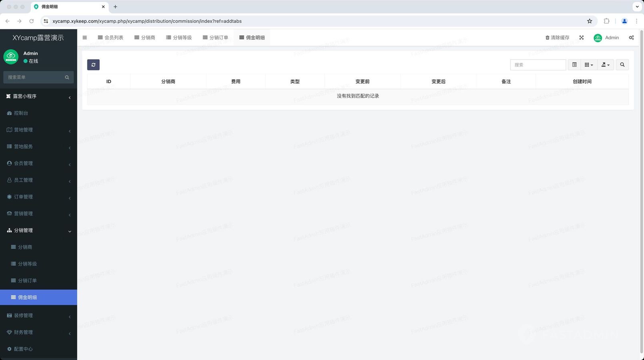
Task: Expand the 营地管理 sidebar menu
Action: (38, 130)
